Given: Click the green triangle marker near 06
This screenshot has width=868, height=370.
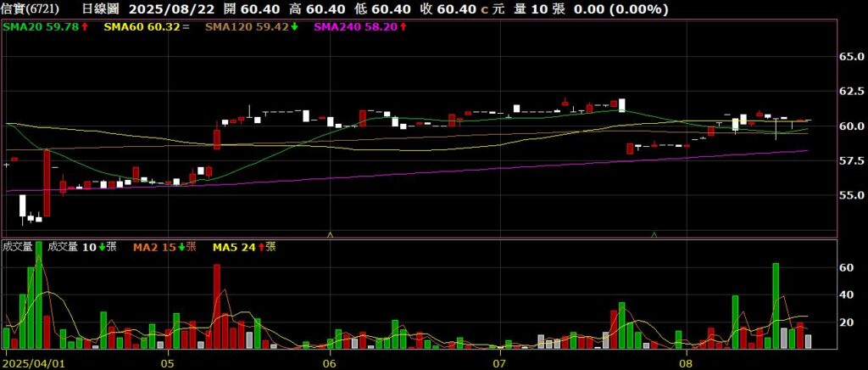Looking at the screenshot, I should coord(330,233).
